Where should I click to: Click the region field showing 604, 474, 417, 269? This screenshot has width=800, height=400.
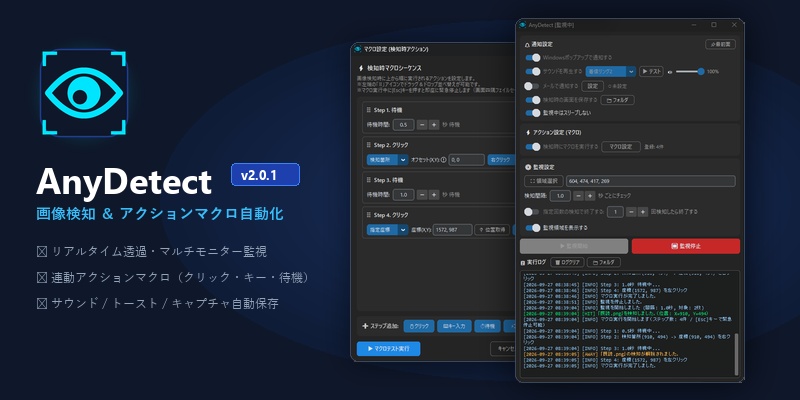651,181
